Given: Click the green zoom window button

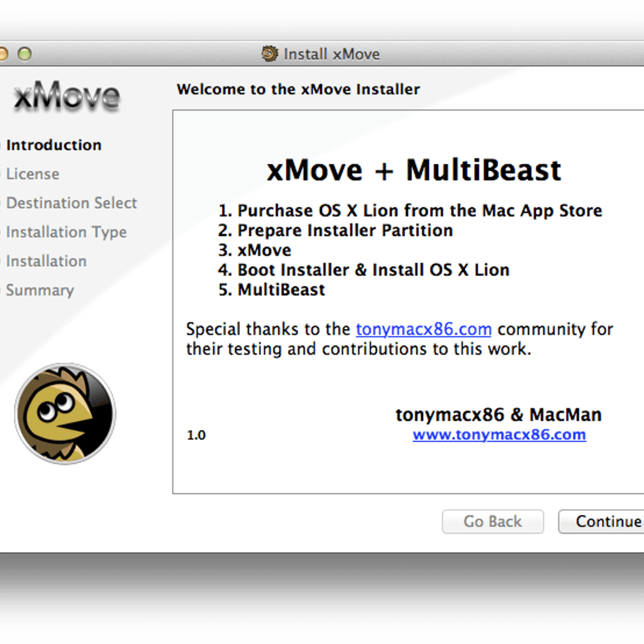Looking at the screenshot, I should [x=25, y=54].
